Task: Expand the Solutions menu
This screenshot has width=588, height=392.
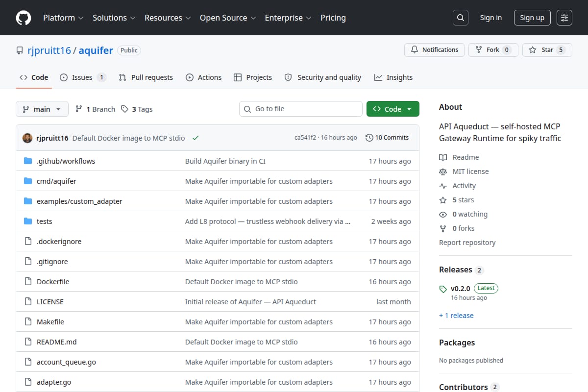Action: click(x=114, y=18)
